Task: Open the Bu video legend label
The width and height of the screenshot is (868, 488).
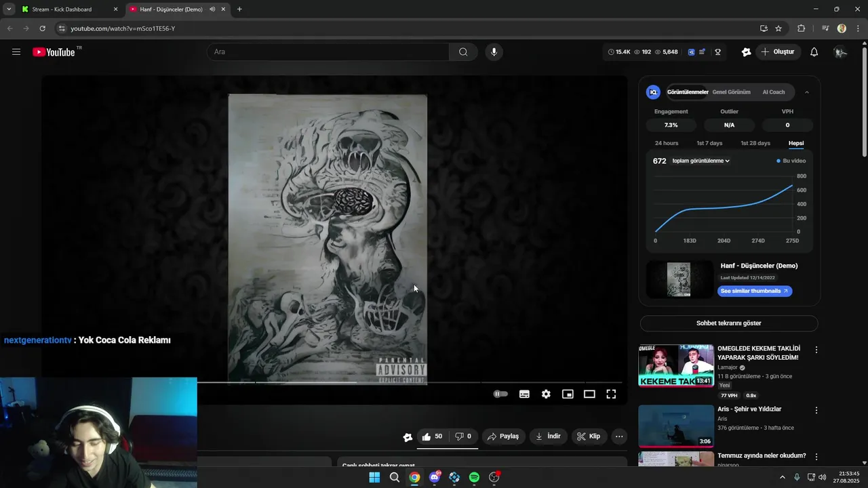Action: click(791, 161)
